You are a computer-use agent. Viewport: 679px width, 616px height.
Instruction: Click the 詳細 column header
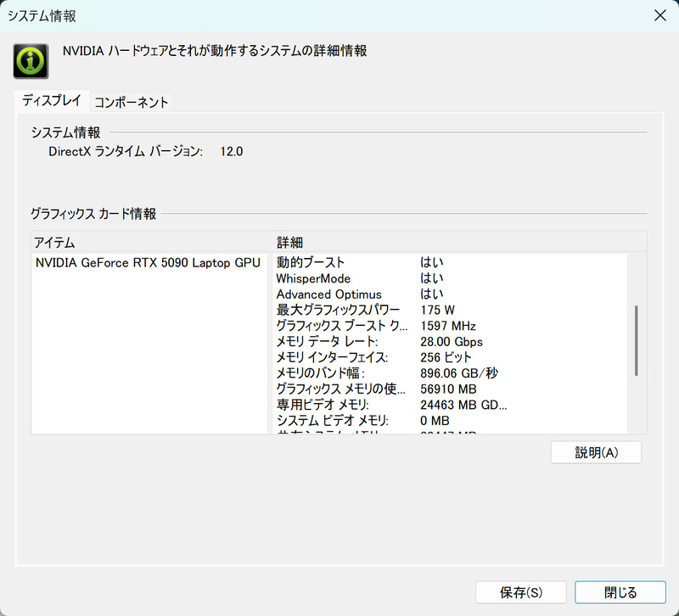460,242
